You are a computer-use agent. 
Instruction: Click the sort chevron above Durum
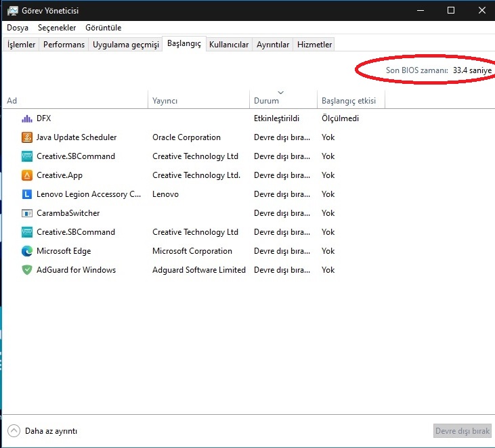(280, 93)
